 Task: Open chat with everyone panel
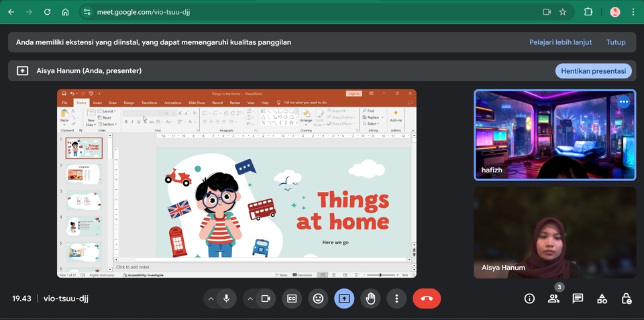click(578, 299)
